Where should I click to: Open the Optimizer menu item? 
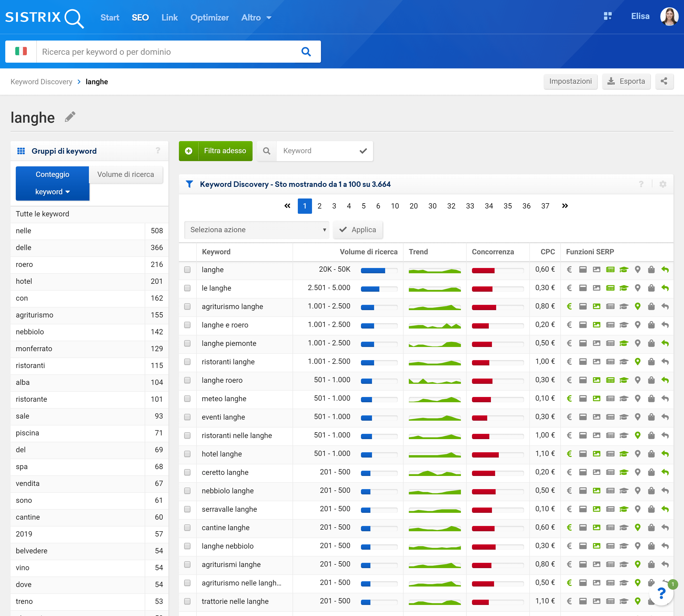point(209,18)
